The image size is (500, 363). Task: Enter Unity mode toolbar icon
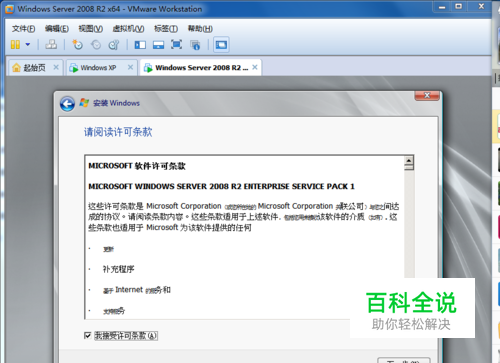tap(195, 45)
